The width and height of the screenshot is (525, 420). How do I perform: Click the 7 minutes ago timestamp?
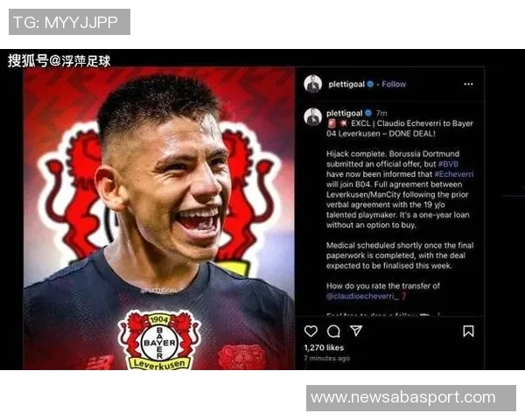(x=326, y=358)
